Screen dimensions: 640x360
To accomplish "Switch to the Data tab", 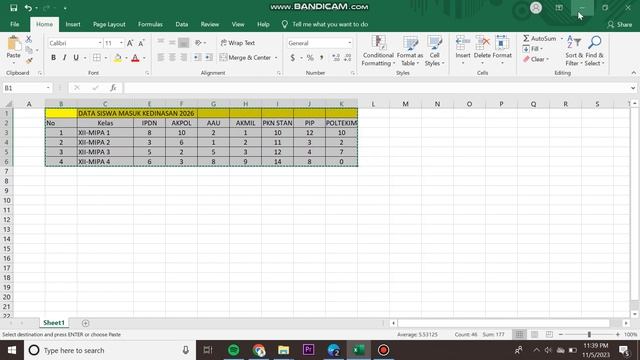I will pyautogui.click(x=182, y=24).
